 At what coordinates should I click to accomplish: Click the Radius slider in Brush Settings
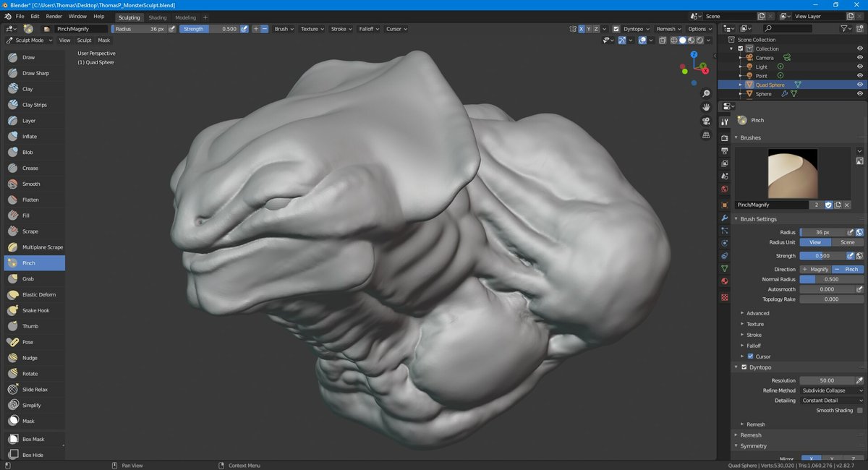pyautogui.click(x=823, y=232)
